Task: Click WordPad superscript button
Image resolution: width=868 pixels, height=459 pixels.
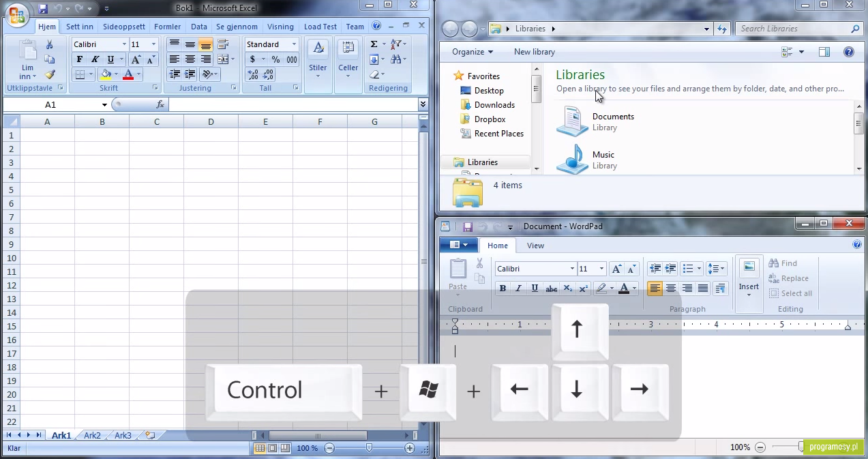Action: (x=583, y=288)
